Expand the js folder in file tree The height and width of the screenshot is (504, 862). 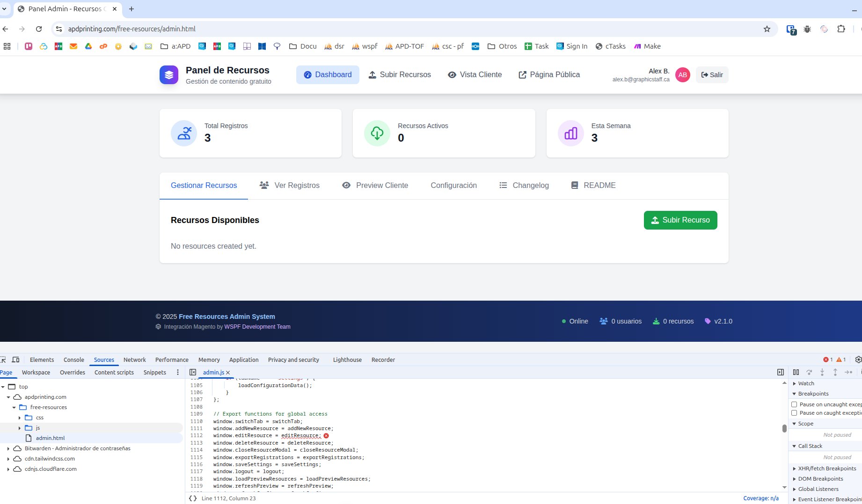[x=20, y=428]
